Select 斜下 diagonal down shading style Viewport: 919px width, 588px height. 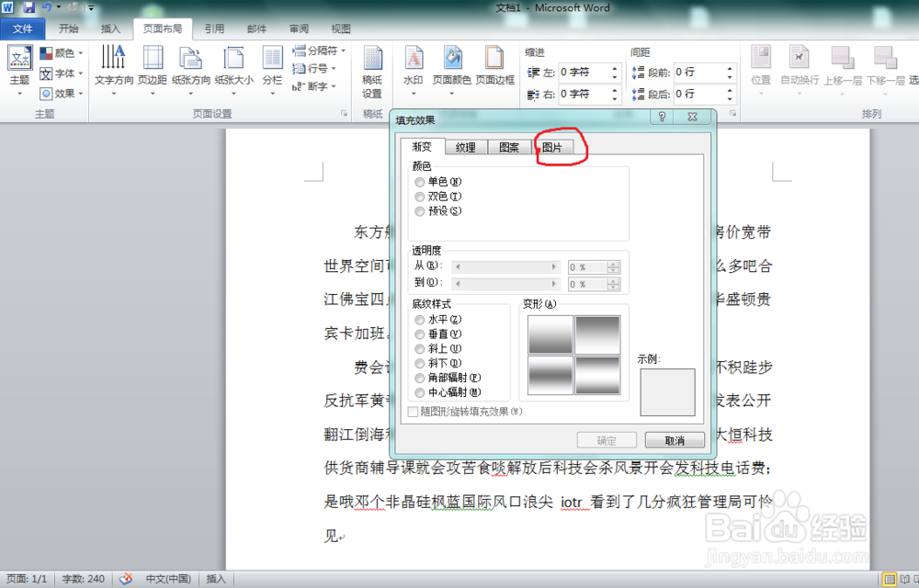pyautogui.click(x=420, y=364)
